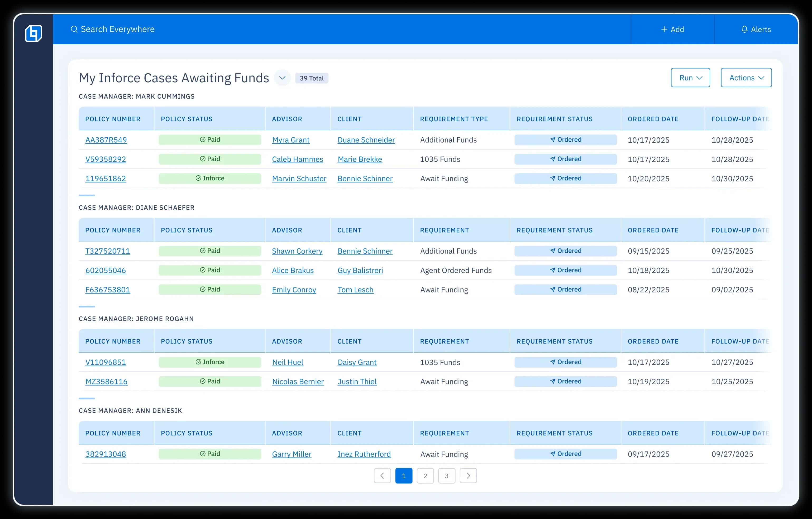Screen dimensions: 812x519
Task: Select the Inforce status toggle on V11096851
Action: pos(210,362)
